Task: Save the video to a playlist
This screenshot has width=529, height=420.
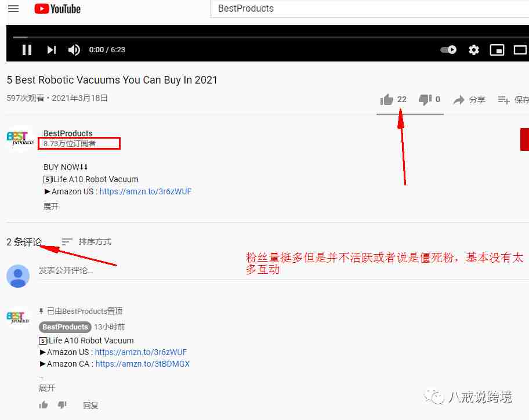Action: 513,100
